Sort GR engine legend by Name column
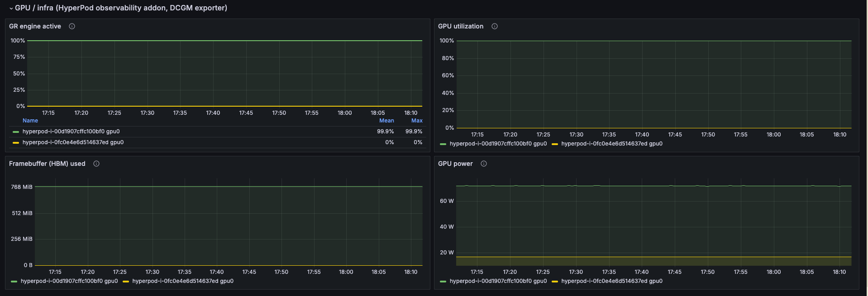Viewport: 868px width, 296px height. tap(30, 121)
